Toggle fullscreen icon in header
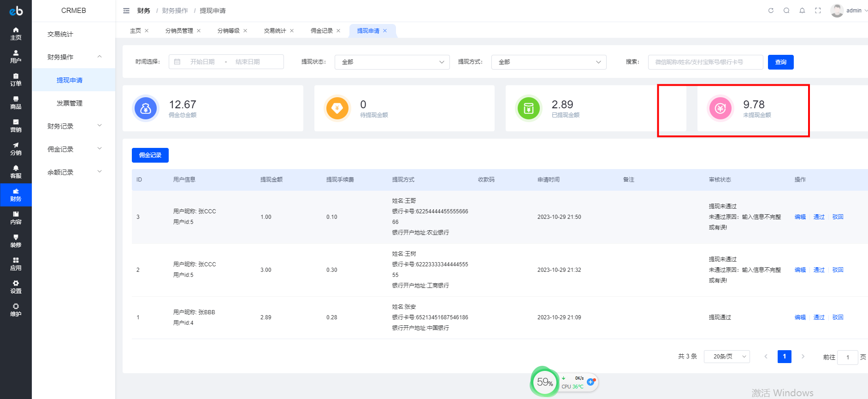 (818, 11)
